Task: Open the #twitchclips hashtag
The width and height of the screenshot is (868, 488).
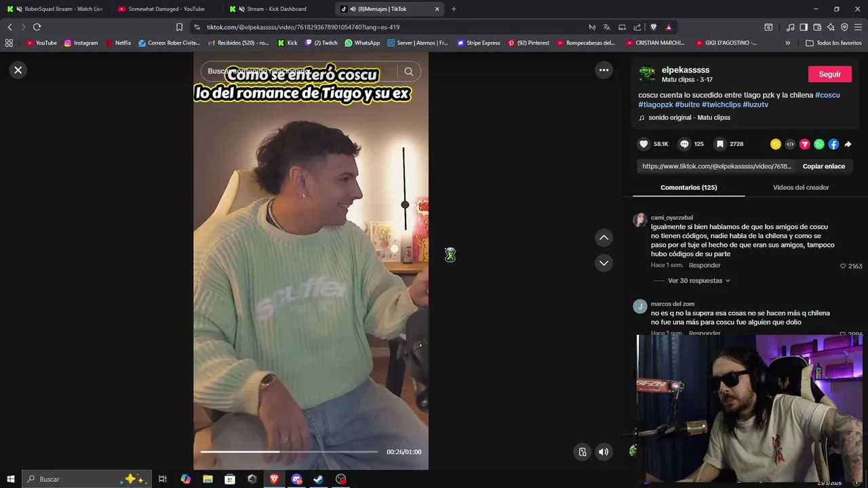Action: click(x=721, y=104)
